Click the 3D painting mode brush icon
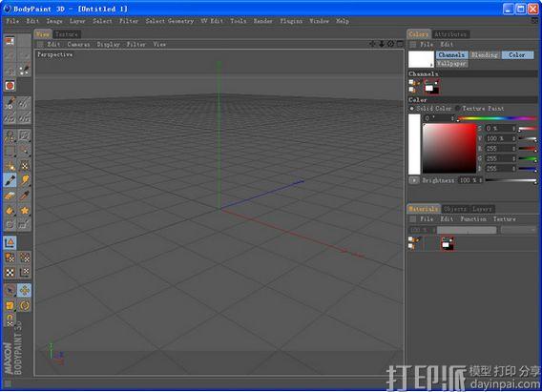 click(10, 103)
